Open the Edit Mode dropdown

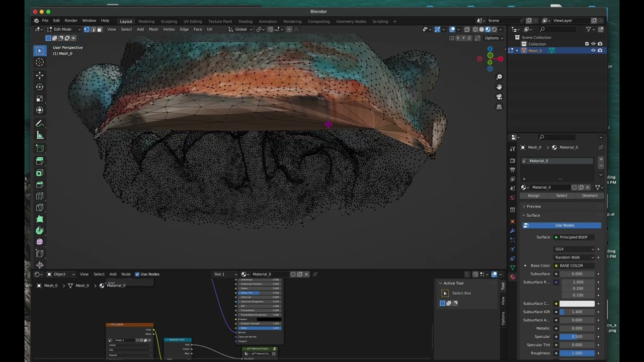(64, 29)
